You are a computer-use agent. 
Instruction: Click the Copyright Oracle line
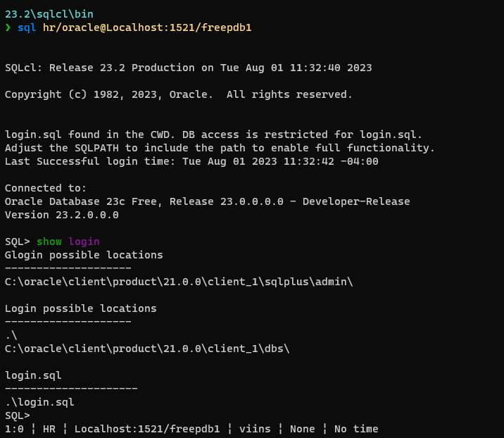click(179, 95)
